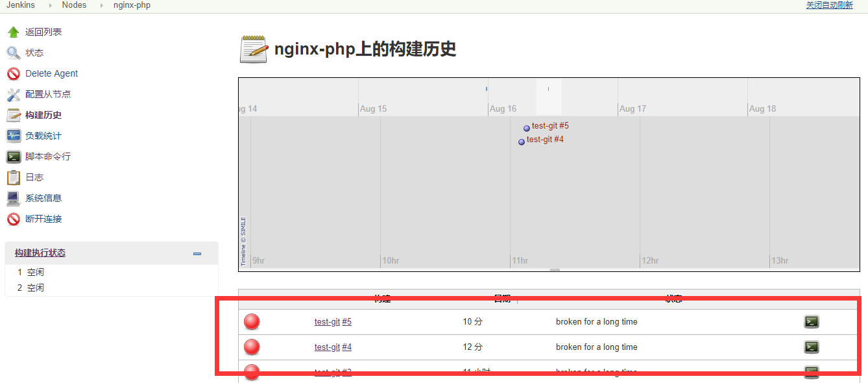
Task: Open load statistics via the 负载统计 icon
Action: [x=14, y=136]
